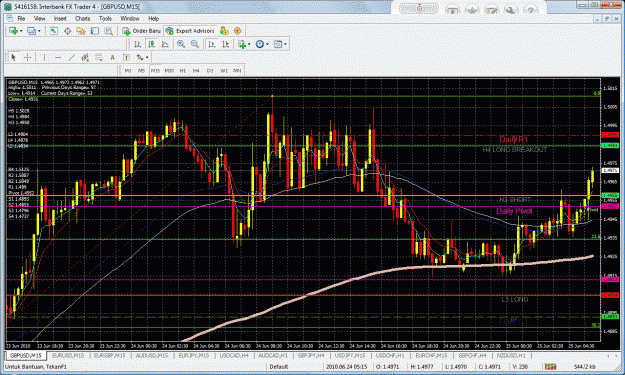Switch to the EURUSD,M15 chart tab
This screenshot has width=625, height=375.
pos(68,355)
